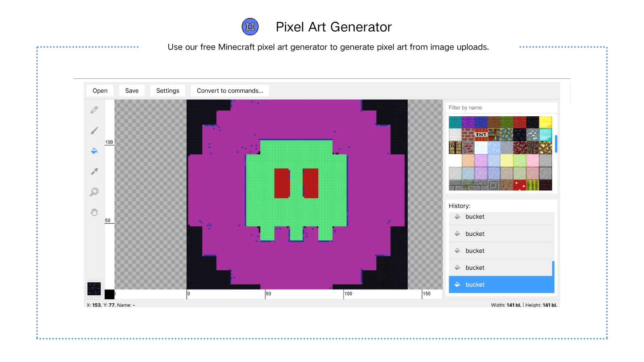Click the Pixel Art Generator logo icon

pos(250,27)
